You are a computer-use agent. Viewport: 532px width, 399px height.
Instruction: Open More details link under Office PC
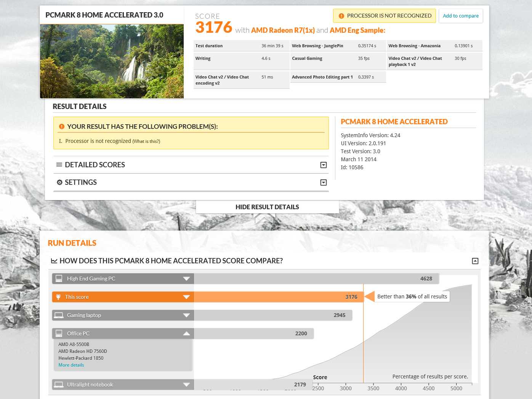point(71,365)
